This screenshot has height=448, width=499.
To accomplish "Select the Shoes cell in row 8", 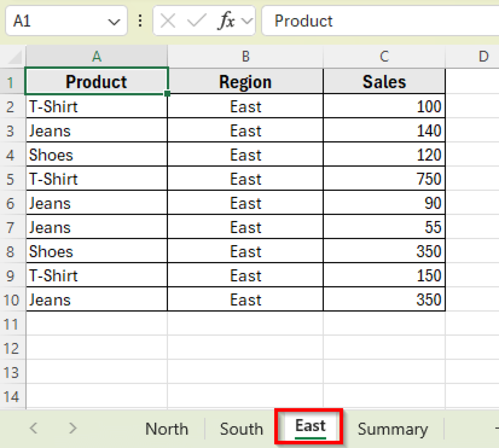I will pyautogui.click(x=96, y=252).
